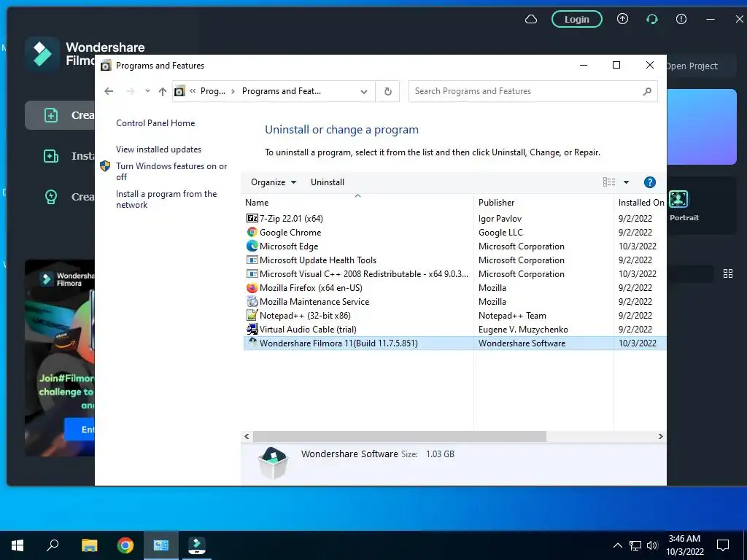Screen dimensions: 747x560
Task: Click the Instant sidebar icon in Filmora
Action: click(x=51, y=156)
